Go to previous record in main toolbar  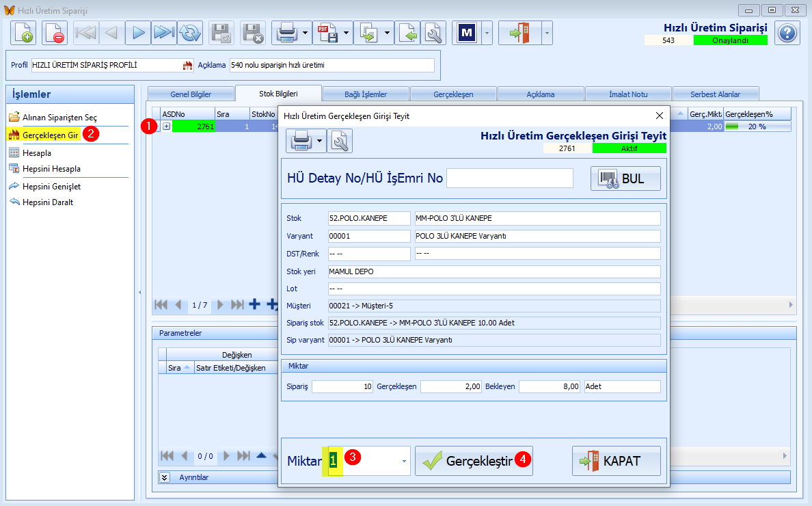(x=111, y=33)
